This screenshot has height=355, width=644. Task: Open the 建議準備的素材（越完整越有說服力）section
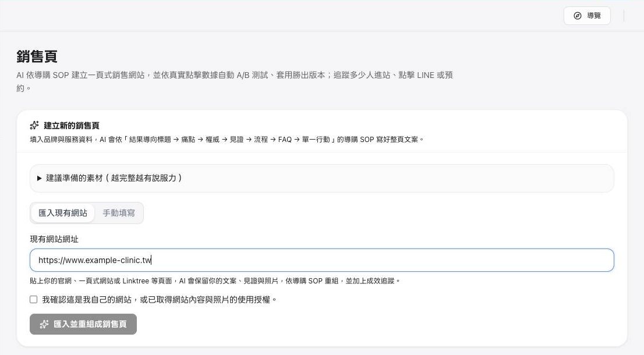tap(321, 178)
